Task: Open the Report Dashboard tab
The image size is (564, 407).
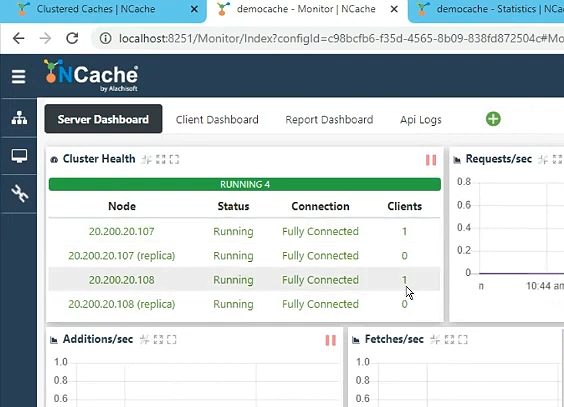Action: point(329,120)
